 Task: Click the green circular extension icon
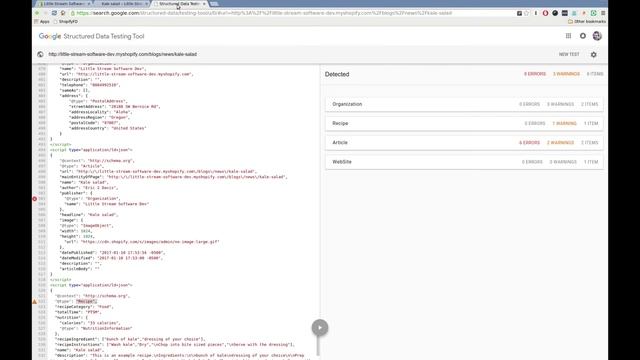coord(593,13)
